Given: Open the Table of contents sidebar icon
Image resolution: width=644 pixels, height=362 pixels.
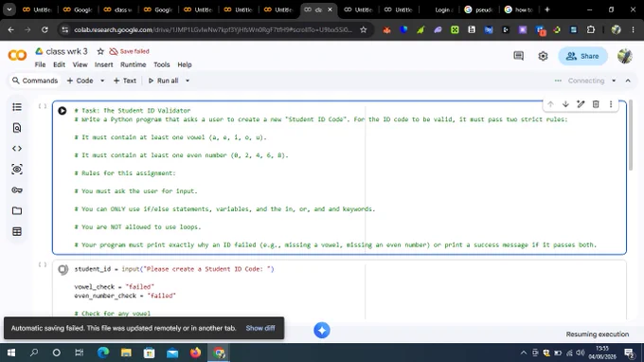Looking at the screenshot, I should pos(17,107).
